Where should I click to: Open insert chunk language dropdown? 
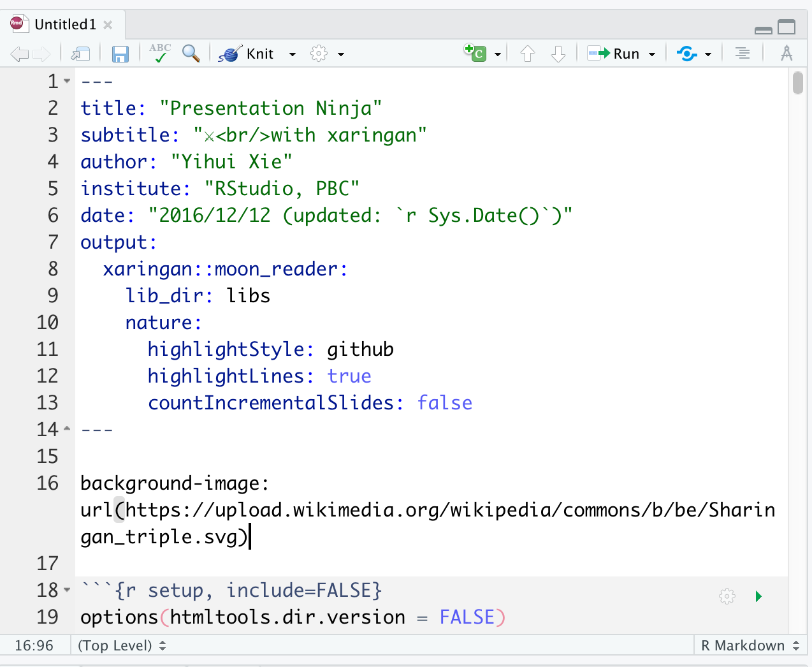click(x=498, y=55)
